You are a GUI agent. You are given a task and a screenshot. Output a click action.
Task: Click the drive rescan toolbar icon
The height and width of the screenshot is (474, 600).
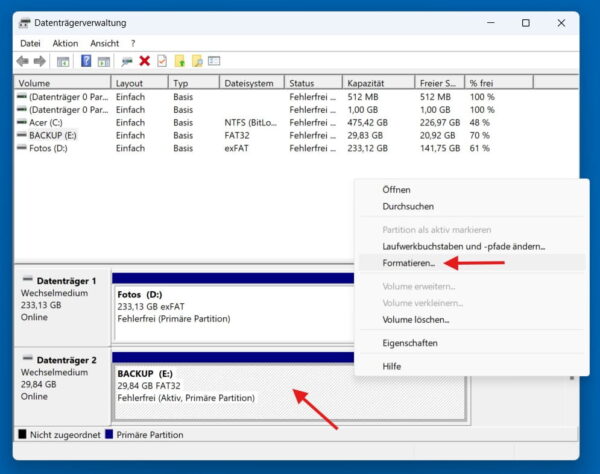click(127, 61)
